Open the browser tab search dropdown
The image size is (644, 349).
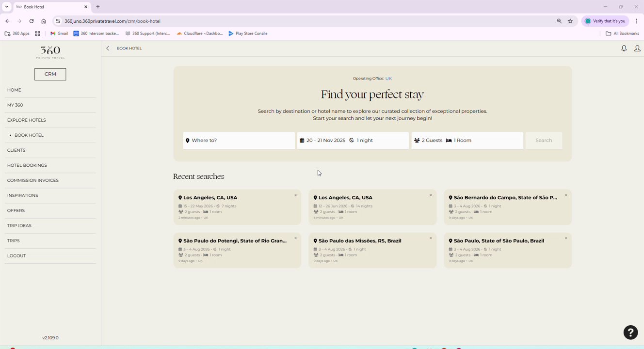[6, 7]
